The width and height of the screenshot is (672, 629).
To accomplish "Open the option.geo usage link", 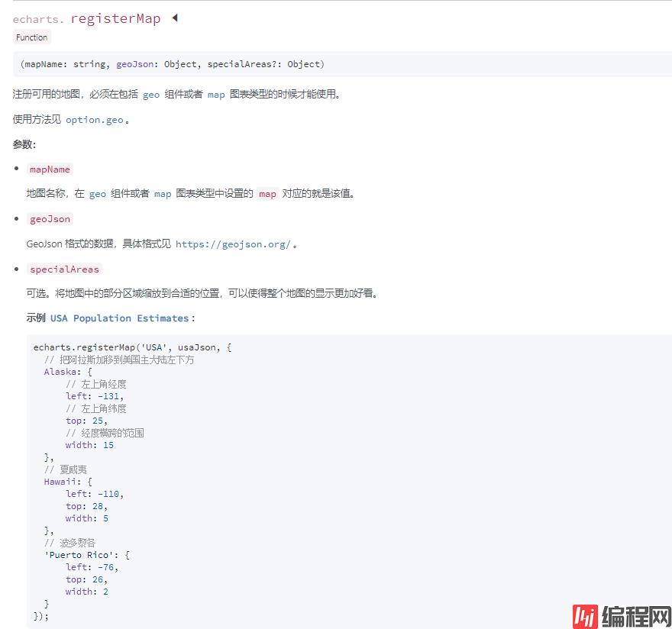I will (x=95, y=120).
